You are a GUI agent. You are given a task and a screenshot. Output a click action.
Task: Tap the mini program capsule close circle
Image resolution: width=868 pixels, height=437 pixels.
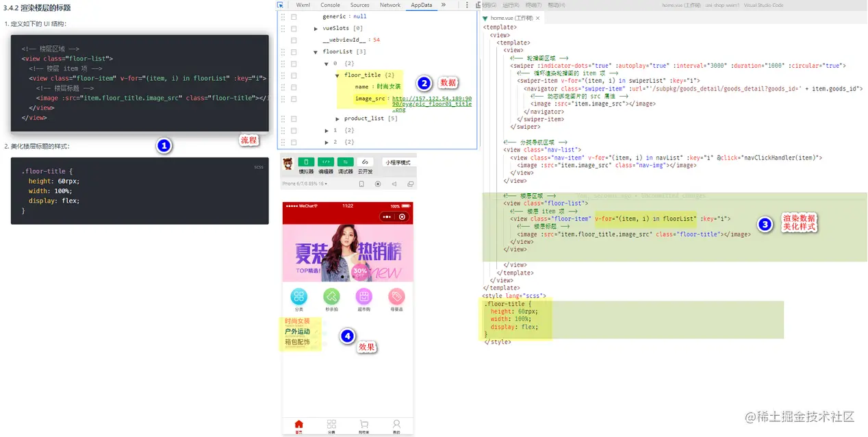[x=403, y=216]
